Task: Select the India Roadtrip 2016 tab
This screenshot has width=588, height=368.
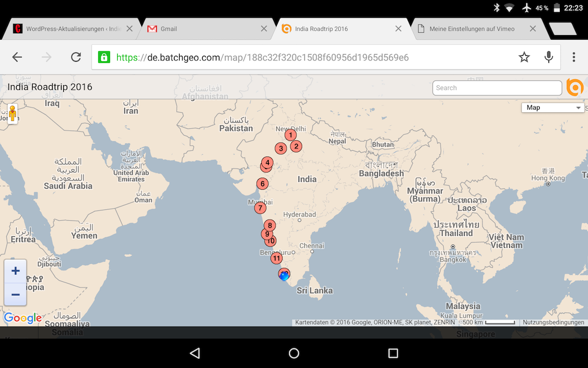Action: tap(340, 29)
